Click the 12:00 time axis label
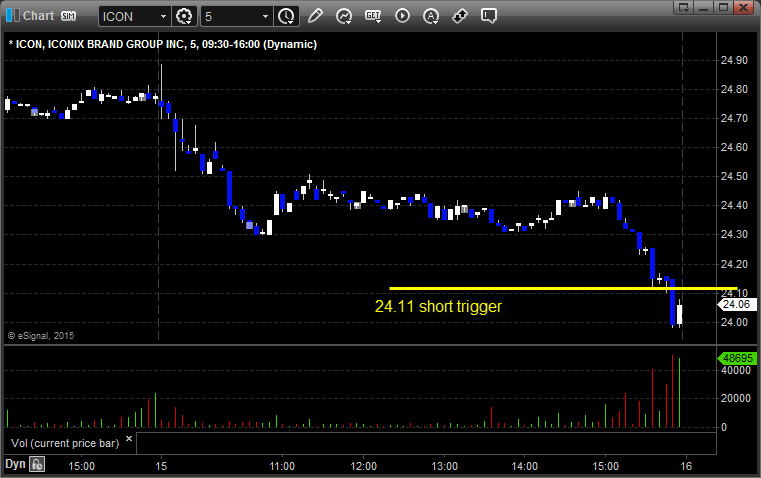Image resolution: width=761 pixels, height=478 pixels. point(364,466)
